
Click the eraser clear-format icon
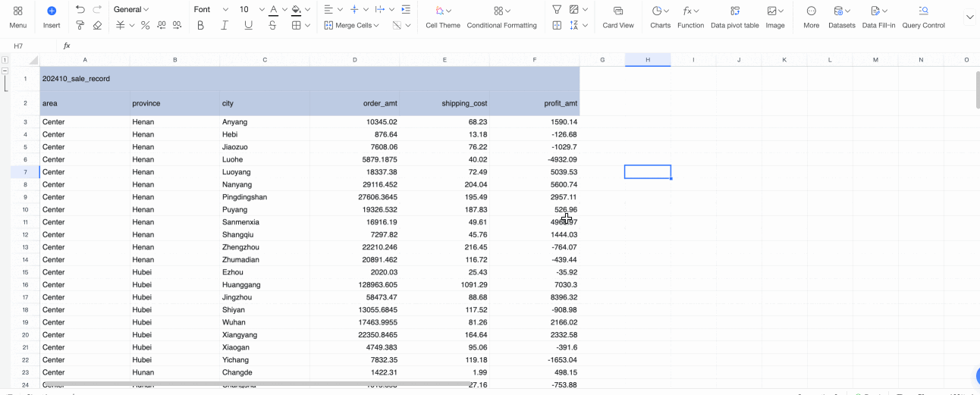(97, 25)
